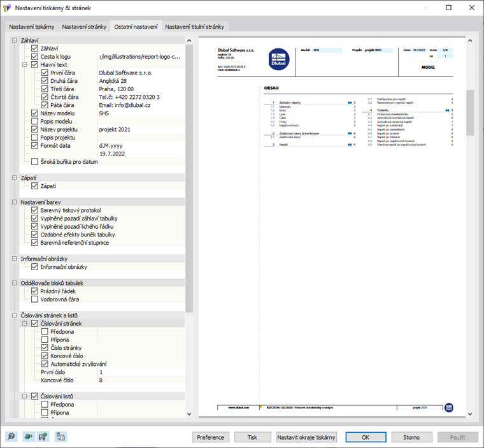Toggle the Zápatí checkbox
Viewport: 484px width, 448px height.
click(34, 186)
